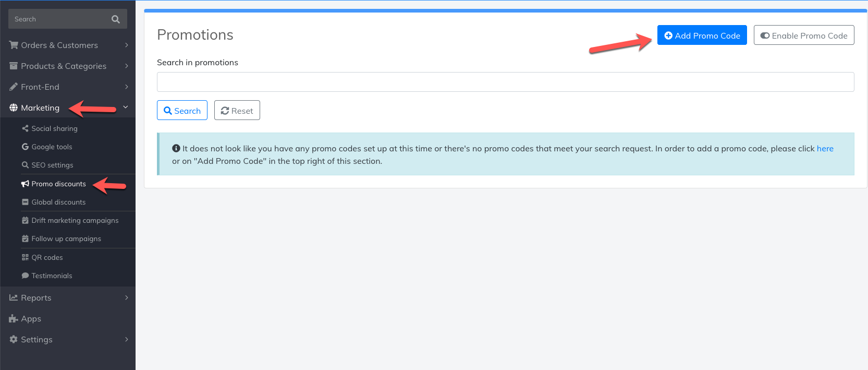Click the refresh icon on Reset button
Image resolution: width=868 pixels, height=370 pixels.
[225, 111]
